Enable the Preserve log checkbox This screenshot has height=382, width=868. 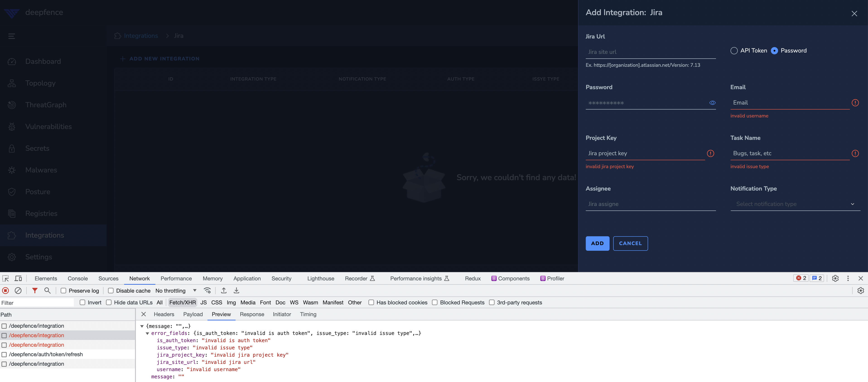click(x=63, y=290)
